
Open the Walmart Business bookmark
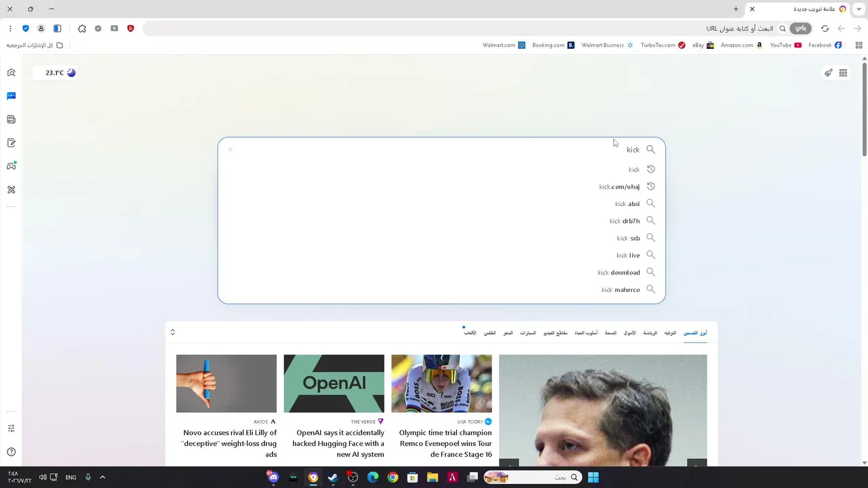pyautogui.click(x=608, y=45)
